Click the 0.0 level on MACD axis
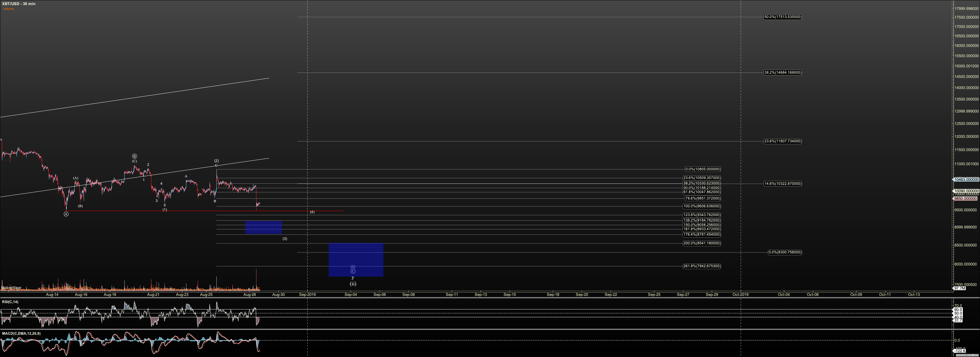This screenshot has height=357, width=980. click(x=957, y=340)
